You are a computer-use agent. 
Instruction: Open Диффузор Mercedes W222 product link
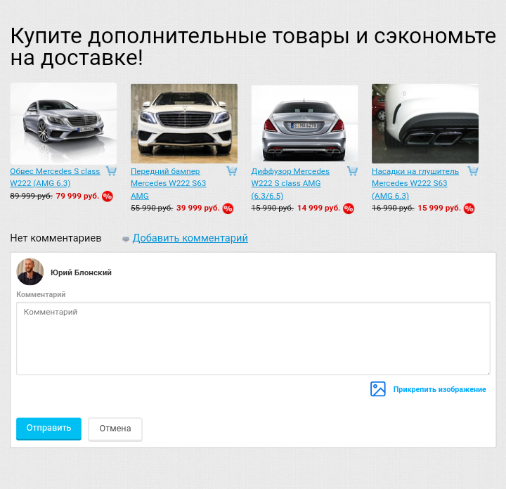(x=290, y=183)
